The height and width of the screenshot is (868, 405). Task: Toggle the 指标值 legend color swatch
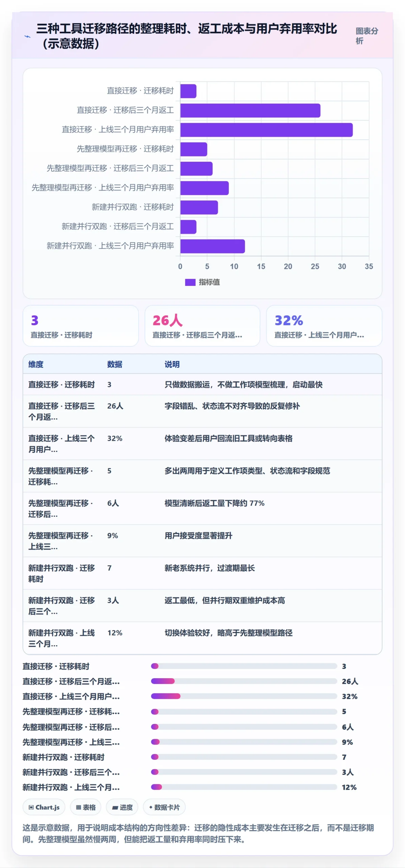(x=190, y=282)
